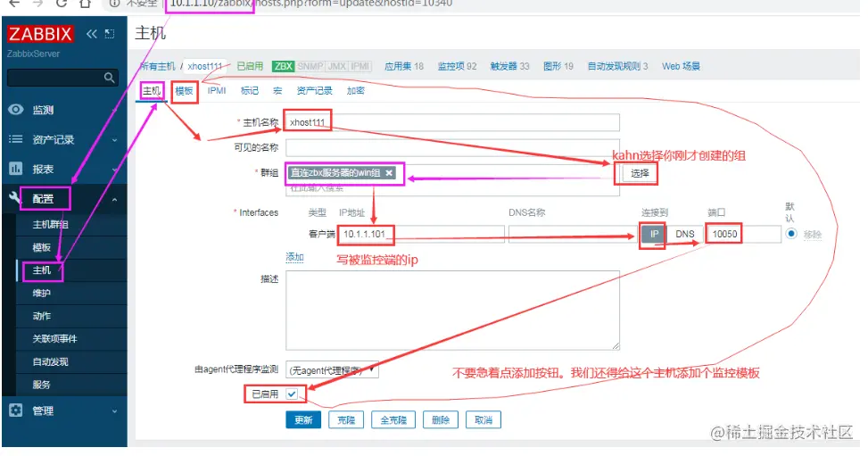Image resolution: width=868 pixels, height=456 pixels.
Task: Click the 主机名称 field containing xhost111
Action: point(452,122)
